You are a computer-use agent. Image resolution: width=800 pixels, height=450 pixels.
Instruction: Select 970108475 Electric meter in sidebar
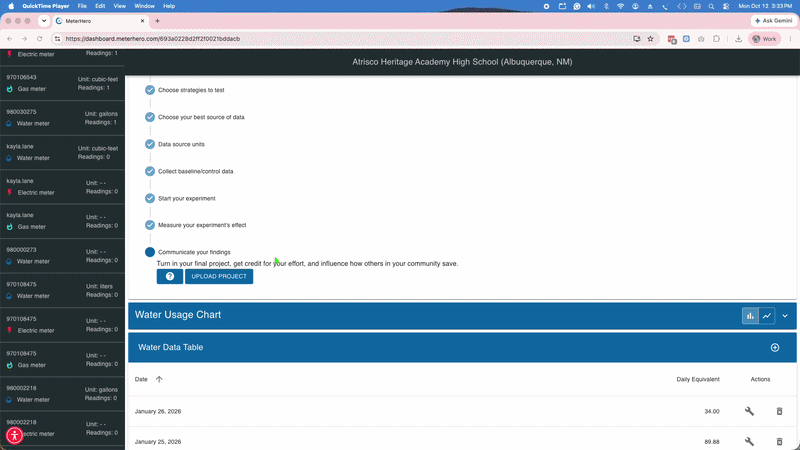[62, 324]
